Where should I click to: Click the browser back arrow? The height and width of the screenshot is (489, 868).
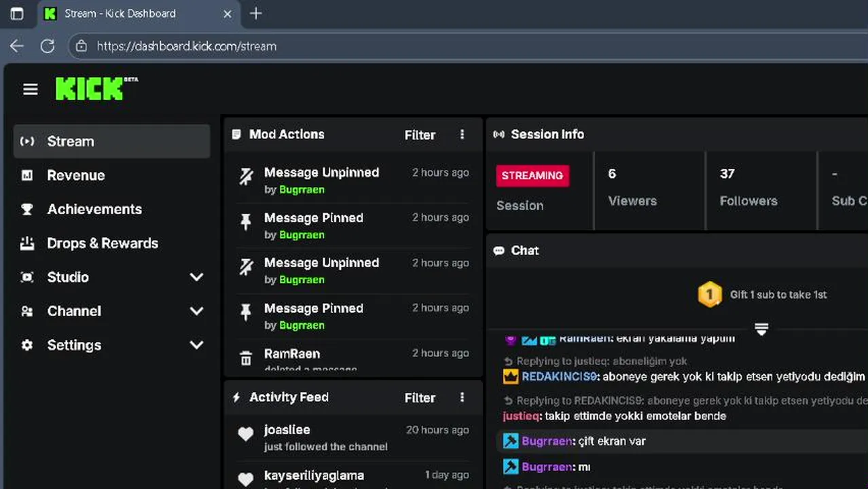17,46
